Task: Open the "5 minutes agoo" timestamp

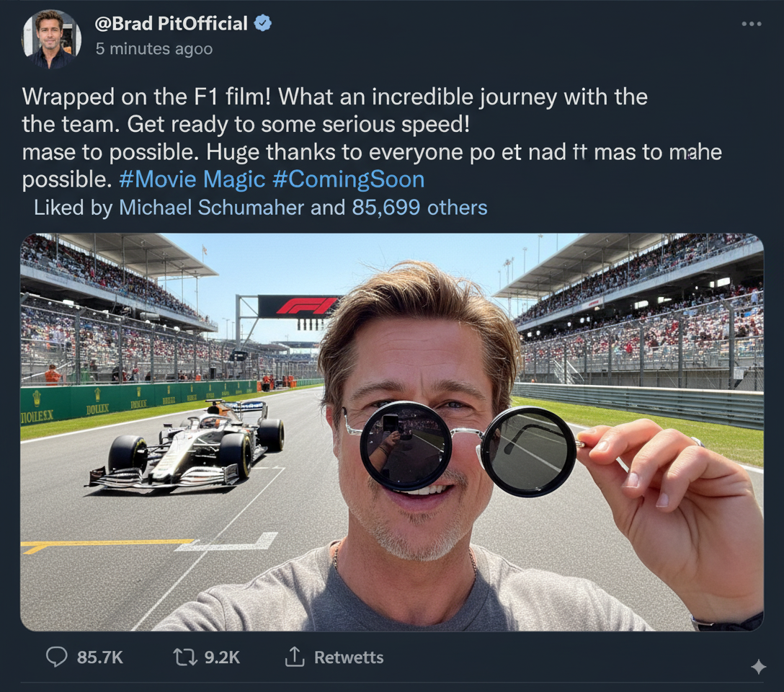Action: (153, 49)
